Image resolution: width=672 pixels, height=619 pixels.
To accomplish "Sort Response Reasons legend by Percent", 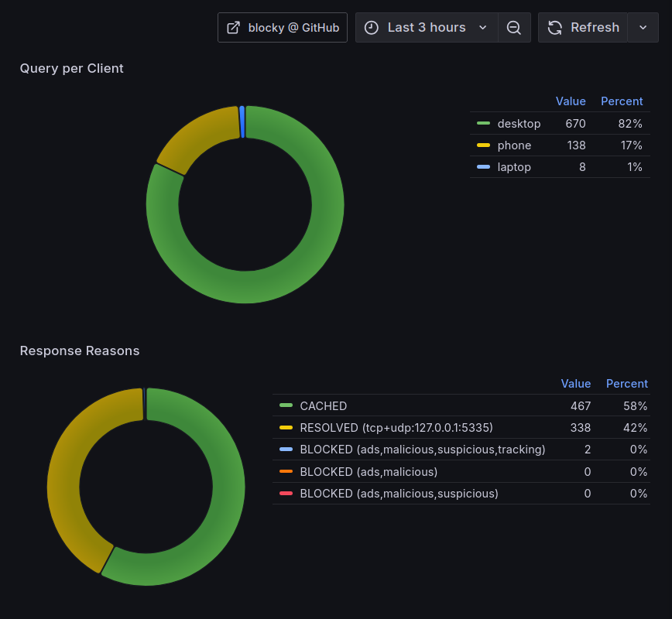I will coord(626,384).
